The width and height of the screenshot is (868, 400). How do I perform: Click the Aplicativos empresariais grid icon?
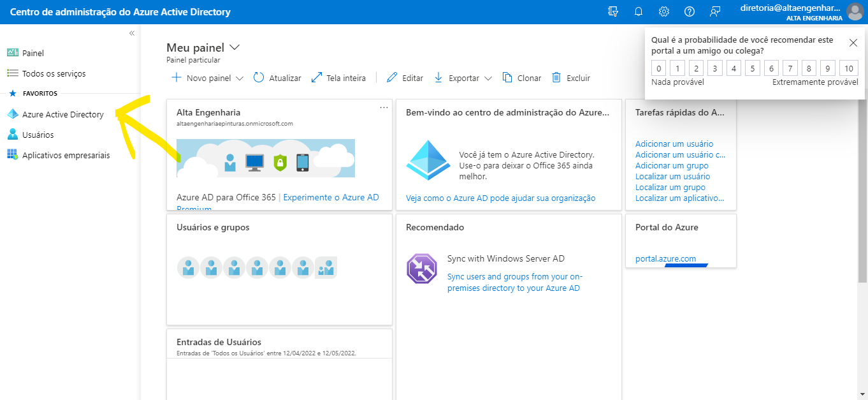[x=12, y=155]
